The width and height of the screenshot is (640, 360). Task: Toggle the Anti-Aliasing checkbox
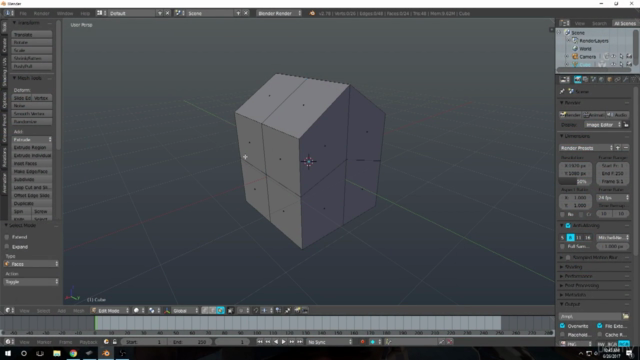568,226
